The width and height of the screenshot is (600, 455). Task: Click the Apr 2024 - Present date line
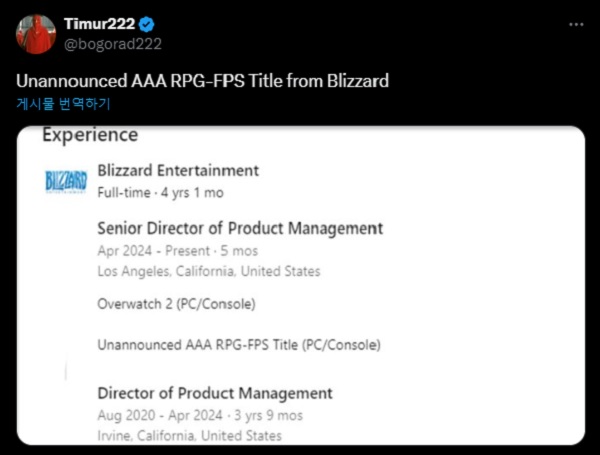pos(178,251)
